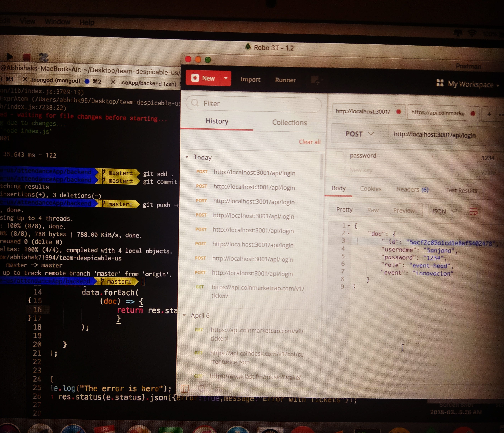Click the new window icon next to Runner
The image size is (504, 433).
[316, 80]
